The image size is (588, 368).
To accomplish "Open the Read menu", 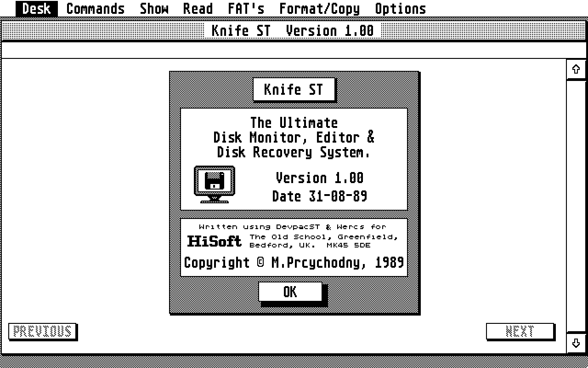I will 198,8.
